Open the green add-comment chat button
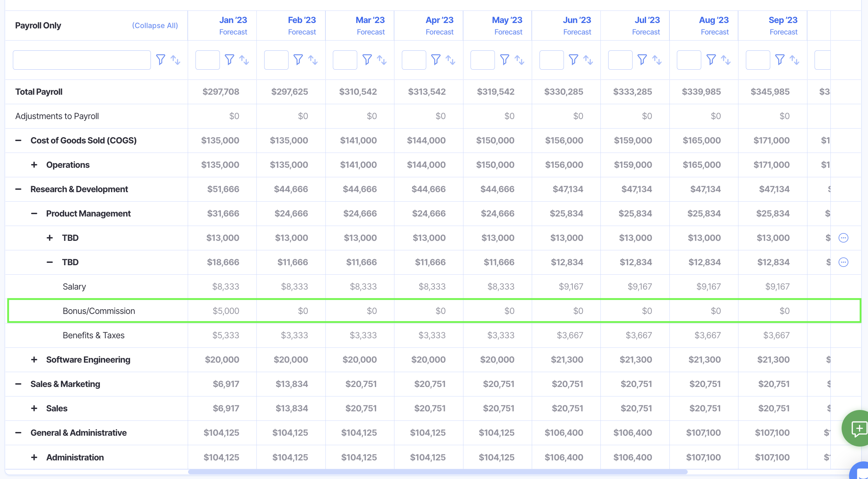The height and width of the screenshot is (479, 868). click(858, 428)
